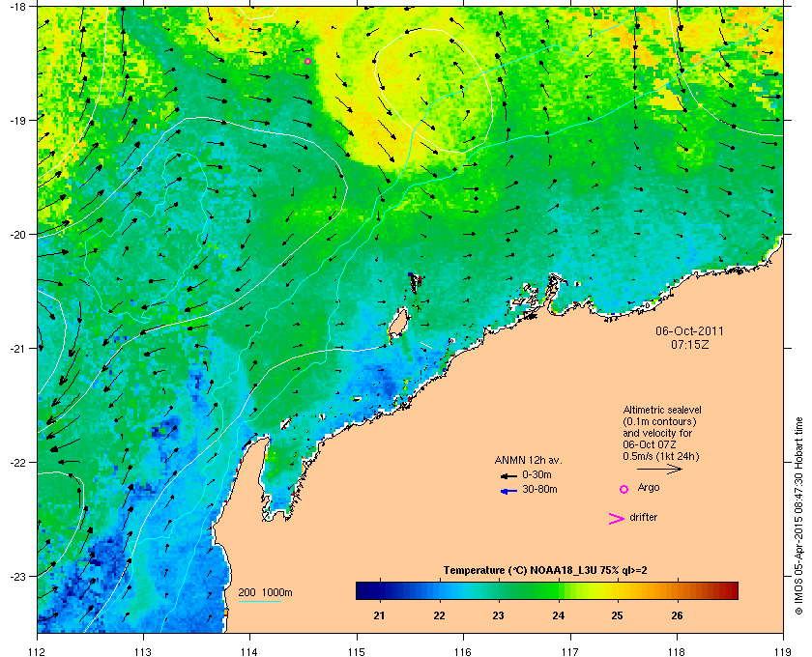Click the magenta Argo float marker on the map
Image resolution: width=812 pixels, height=657 pixels.
coord(307,61)
